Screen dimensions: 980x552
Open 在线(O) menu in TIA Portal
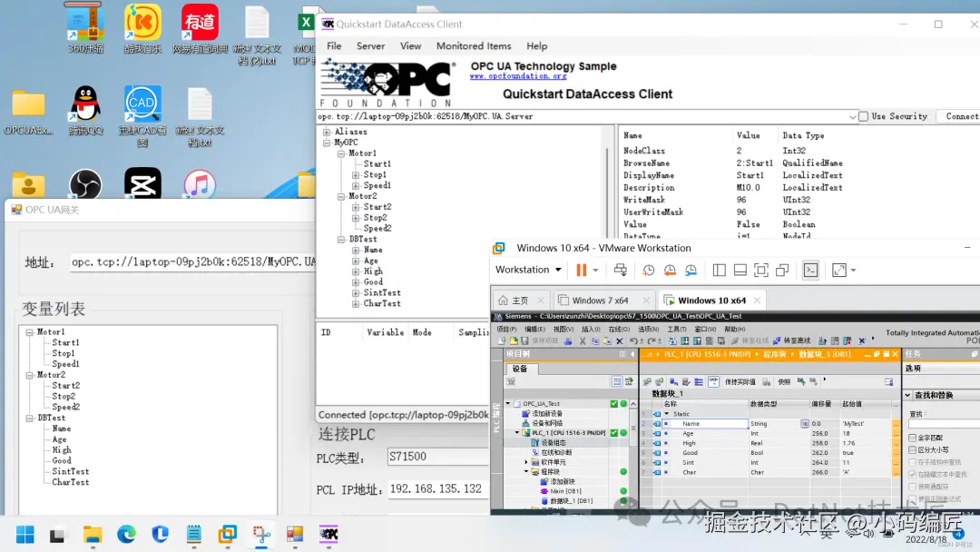click(619, 329)
